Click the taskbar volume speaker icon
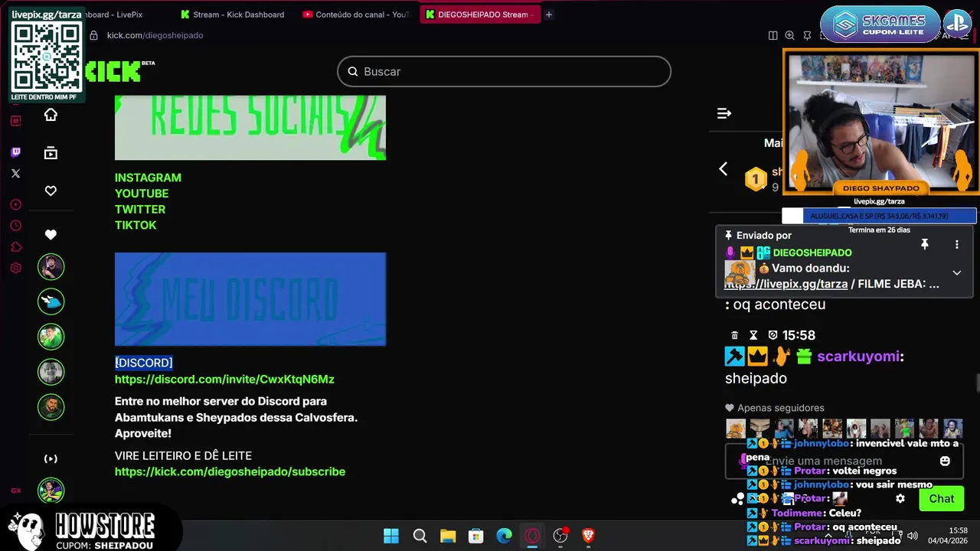The image size is (980, 551). click(x=913, y=535)
